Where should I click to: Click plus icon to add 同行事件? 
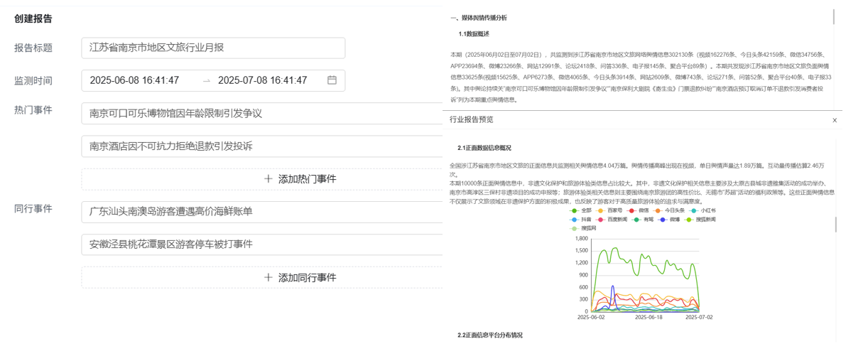(x=268, y=277)
